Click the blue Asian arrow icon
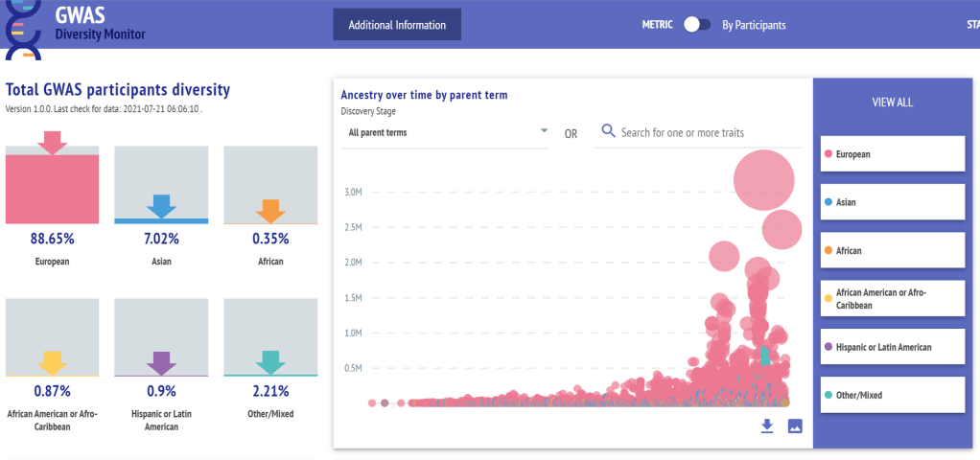Screen dimensions: 980x460 pyautogui.click(x=161, y=207)
